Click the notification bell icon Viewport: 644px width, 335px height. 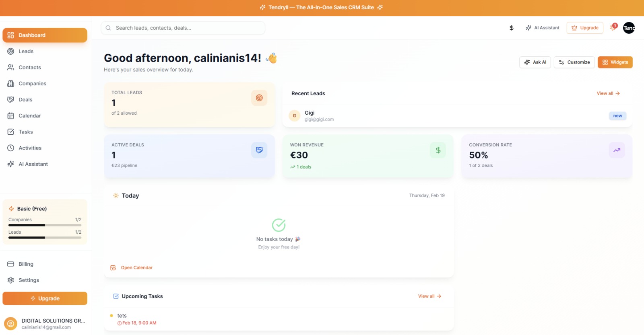click(613, 28)
